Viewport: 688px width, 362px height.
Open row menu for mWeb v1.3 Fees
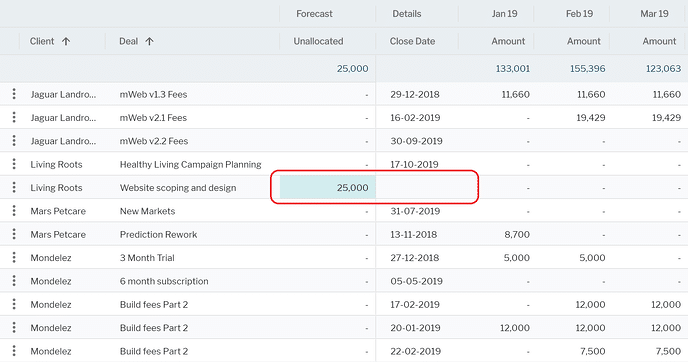point(14,94)
